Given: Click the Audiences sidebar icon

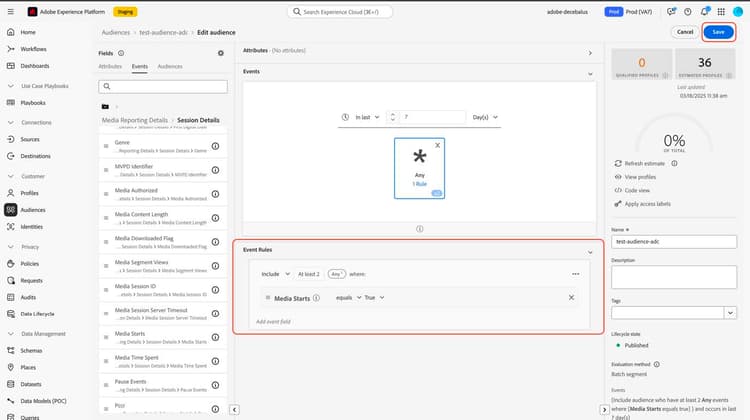Looking at the screenshot, I should coord(11,210).
